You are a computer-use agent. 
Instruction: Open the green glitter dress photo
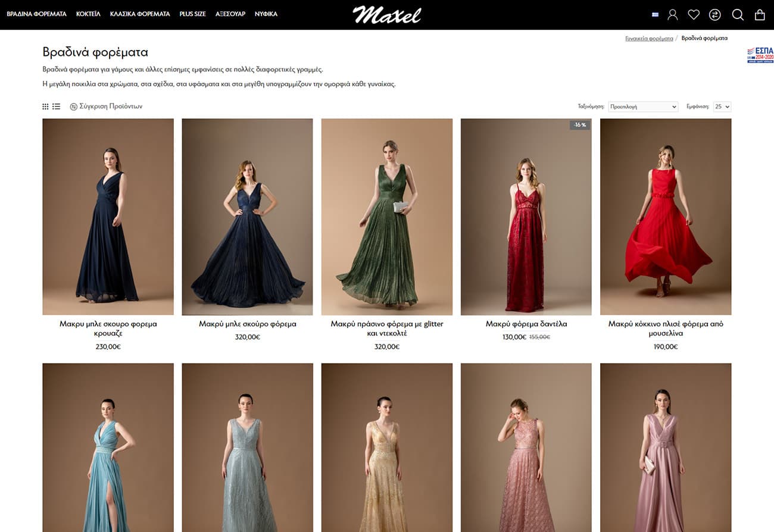point(387,217)
